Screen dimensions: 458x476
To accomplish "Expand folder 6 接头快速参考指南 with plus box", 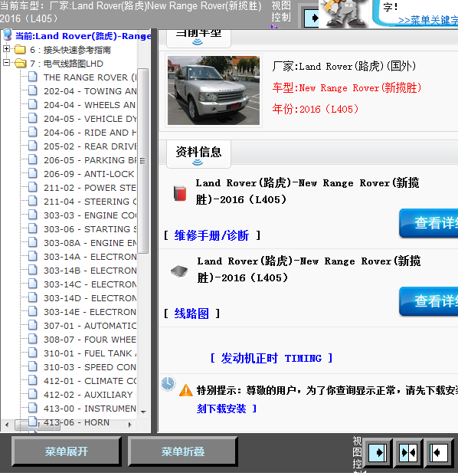I will (x=6, y=48).
